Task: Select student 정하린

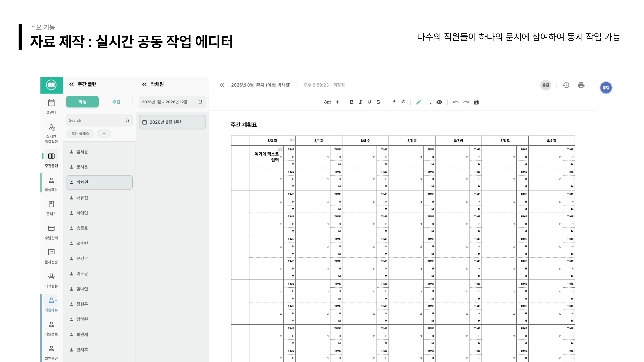Action: (99, 319)
